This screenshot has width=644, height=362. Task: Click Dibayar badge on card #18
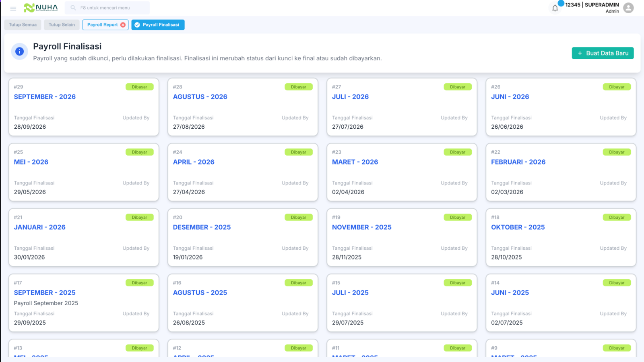617,217
